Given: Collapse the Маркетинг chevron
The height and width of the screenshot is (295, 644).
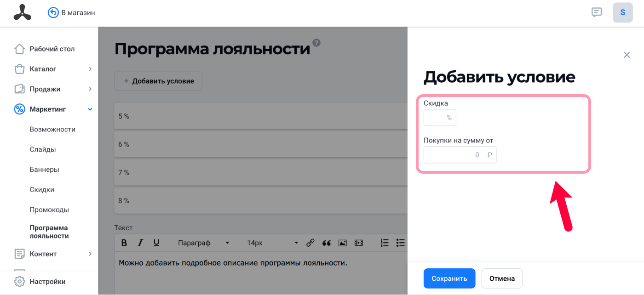Looking at the screenshot, I should (x=90, y=109).
